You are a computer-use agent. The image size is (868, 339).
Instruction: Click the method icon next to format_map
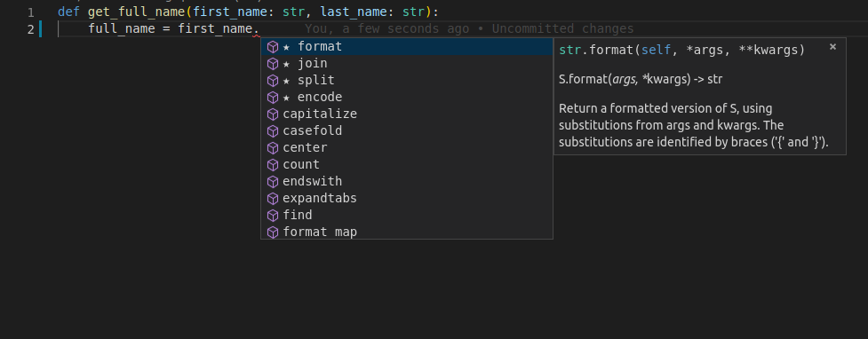coord(273,233)
